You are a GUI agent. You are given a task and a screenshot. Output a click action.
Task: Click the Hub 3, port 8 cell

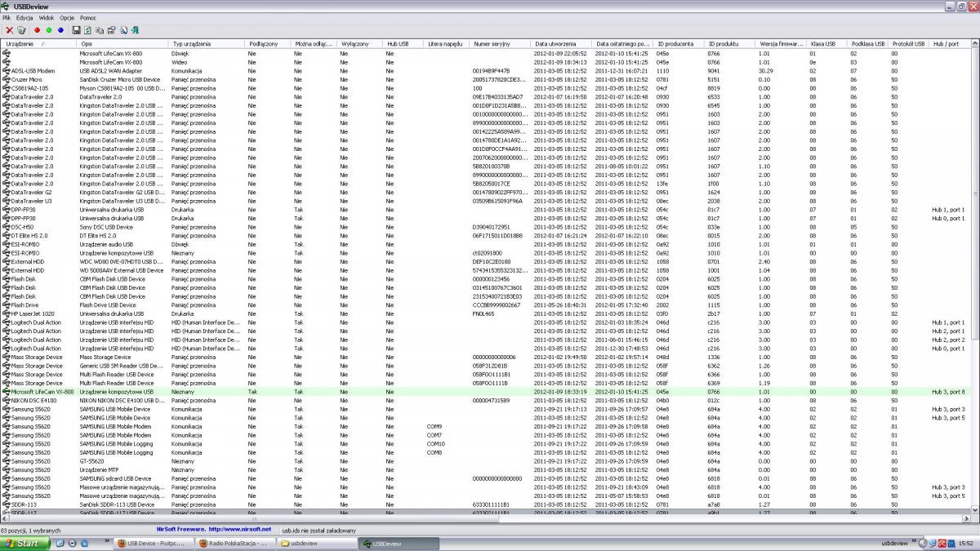[x=948, y=392]
